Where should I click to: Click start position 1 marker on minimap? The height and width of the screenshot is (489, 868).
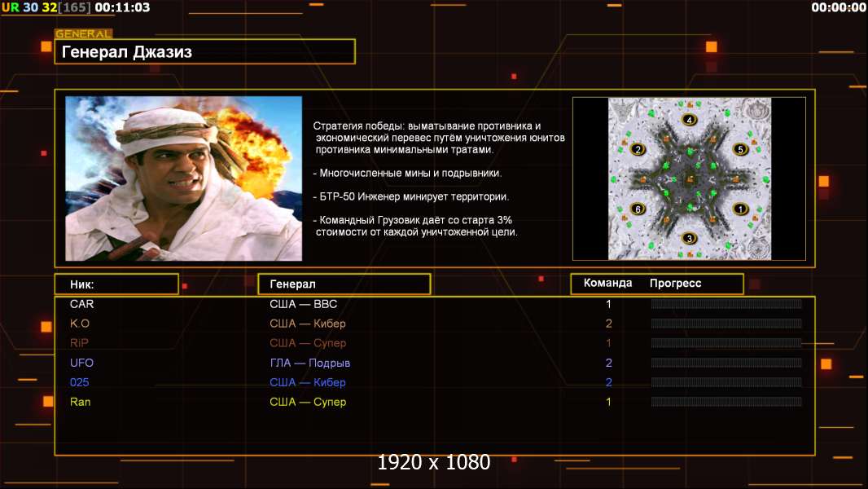click(x=740, y=209)
